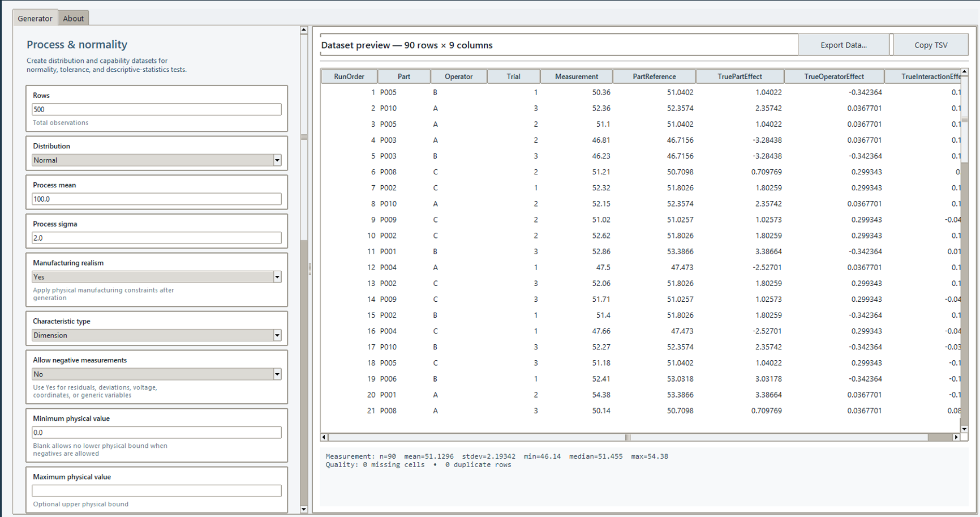The height and width of the screenshot is (517, 980).
Task: Click the TruePartEffect column header
Action: [740, 76]
